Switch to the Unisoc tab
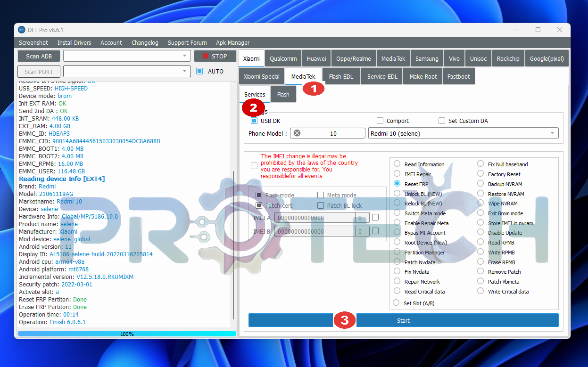Image resolution: width=588 pixels, height=367 pixels. [478, 58]
